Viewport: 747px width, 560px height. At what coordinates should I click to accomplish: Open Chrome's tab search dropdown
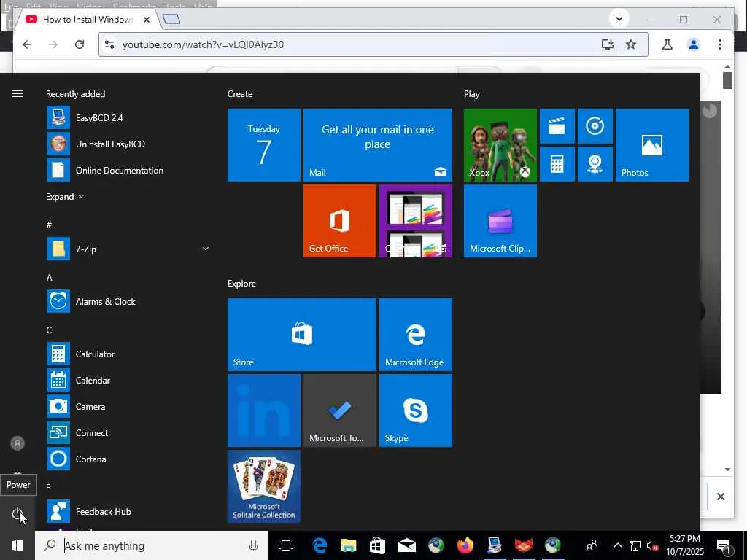[619, 19]
